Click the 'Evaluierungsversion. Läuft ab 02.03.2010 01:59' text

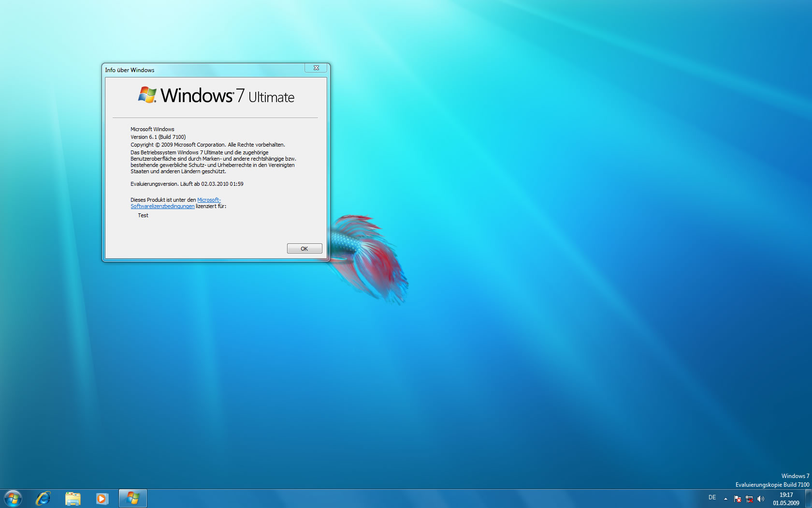click(x=187, y=184)
